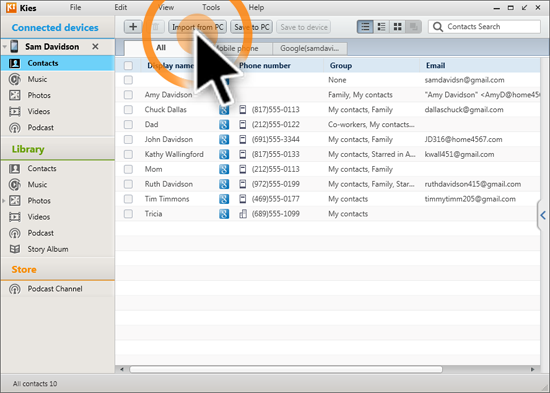The width and height of the screenshot is (550, 393).
Task: Click the shrink window arrow icon
Action: pos(524,7)
